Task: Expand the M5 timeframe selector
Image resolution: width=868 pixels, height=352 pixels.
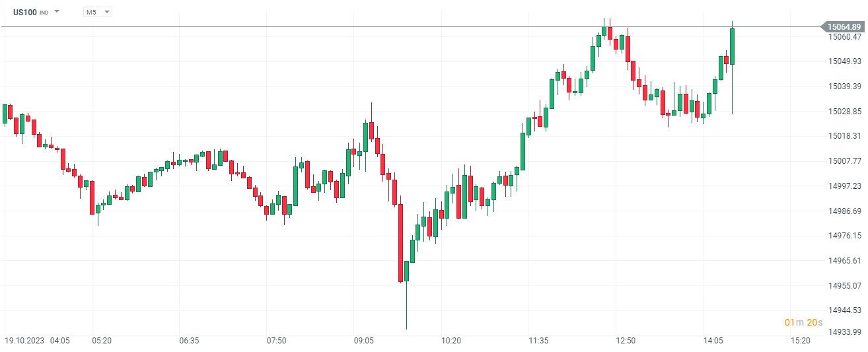Action: [x=98, y=12]
